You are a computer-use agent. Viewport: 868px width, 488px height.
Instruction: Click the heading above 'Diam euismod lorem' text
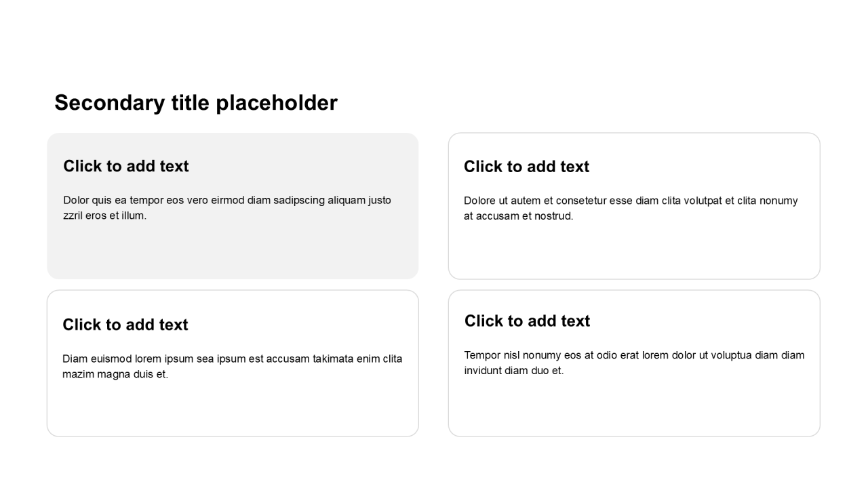pos(125,325)
